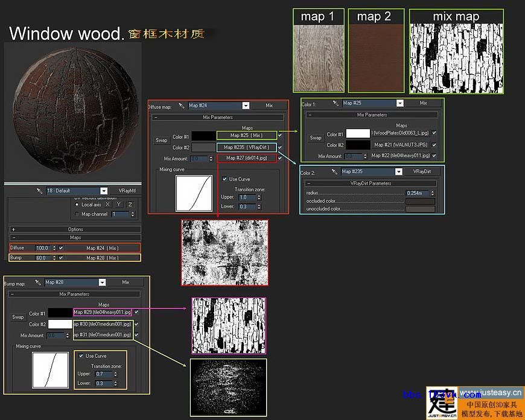Open the Map #235 name dropdown
Viewport: 525px width, 420px height.
point(398,172)
